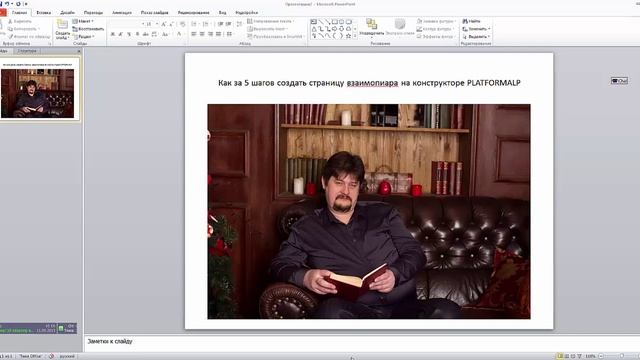Apply bulleted list formatting
The width and height of the screenshot is (640, 360).
[194, 24]
